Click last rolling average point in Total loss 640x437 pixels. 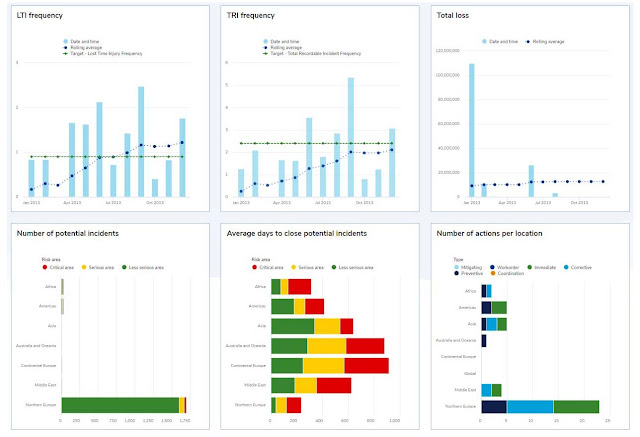(603, 182)
